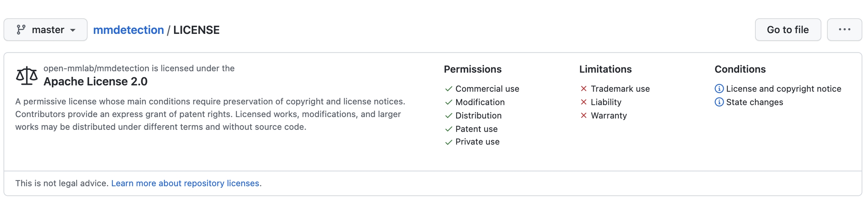Screen dimensions: 868x201
Task: Click the info icon beside License and copyright notice
Action: [719, 89]
